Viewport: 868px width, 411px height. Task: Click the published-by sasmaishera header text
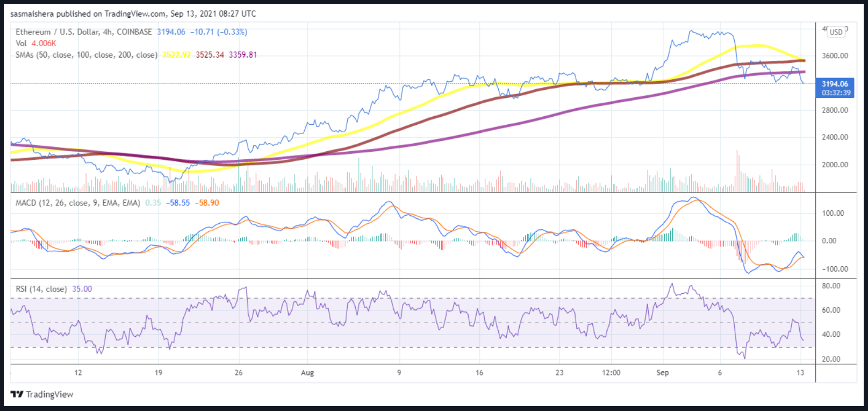click(x=133, y=13)
